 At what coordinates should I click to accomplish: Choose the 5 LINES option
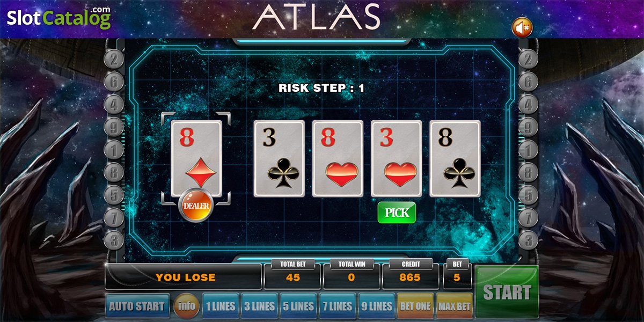pyautogui.click(x=298, y=306)
